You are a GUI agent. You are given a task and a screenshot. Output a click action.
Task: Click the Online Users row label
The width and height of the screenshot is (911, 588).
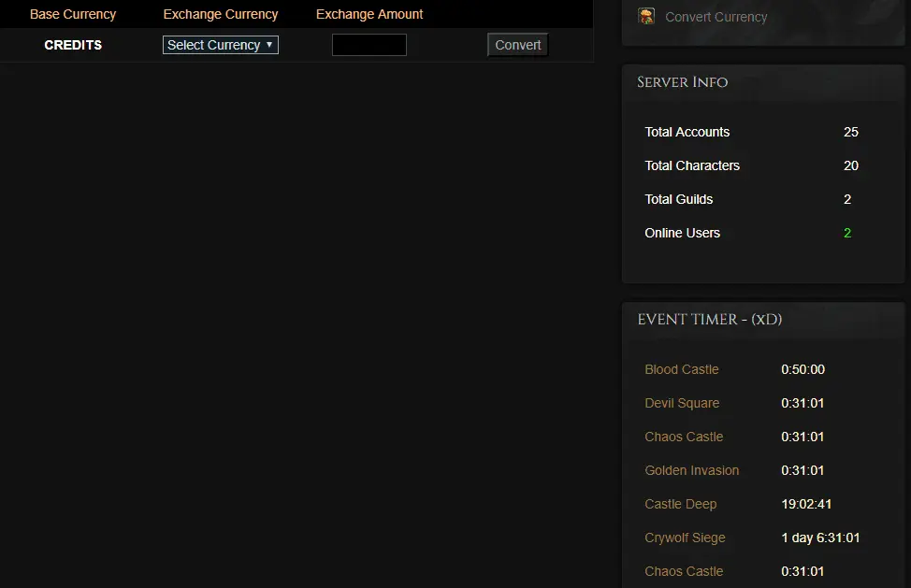pos(682,233)
